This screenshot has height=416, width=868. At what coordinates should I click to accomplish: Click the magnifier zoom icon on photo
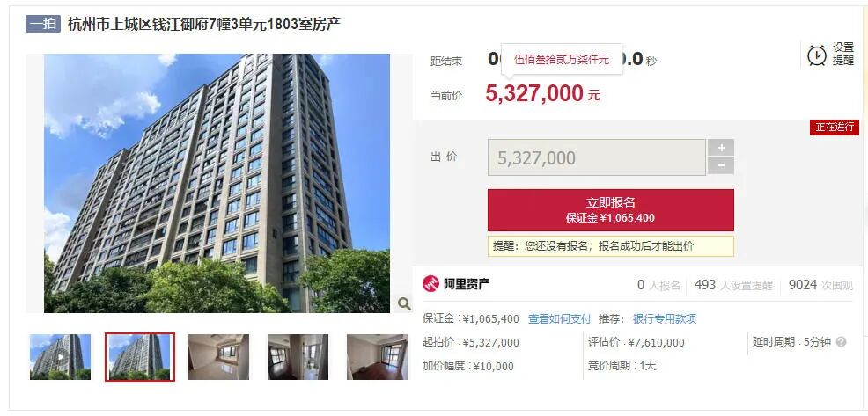click(x=404, y=303)
